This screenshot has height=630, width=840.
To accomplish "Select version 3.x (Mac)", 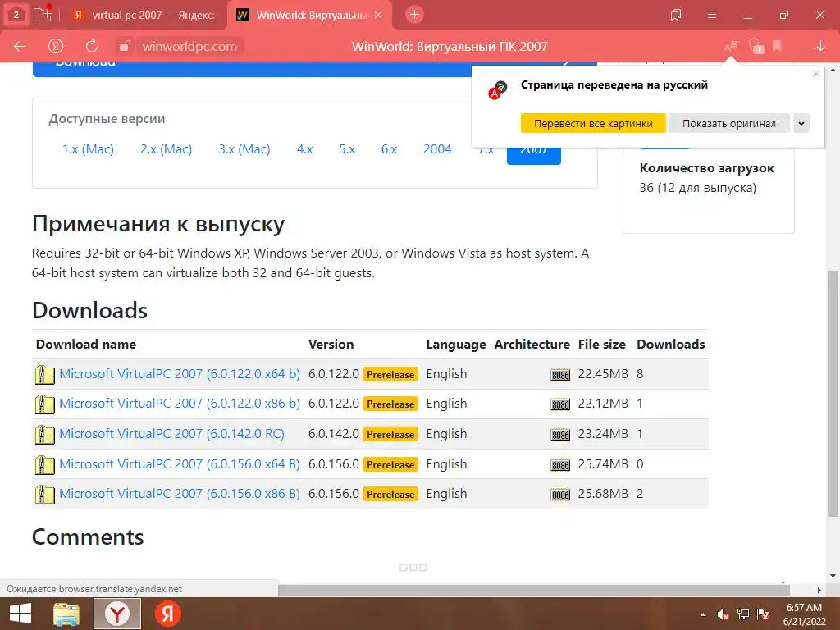I will tap(244, 149).
